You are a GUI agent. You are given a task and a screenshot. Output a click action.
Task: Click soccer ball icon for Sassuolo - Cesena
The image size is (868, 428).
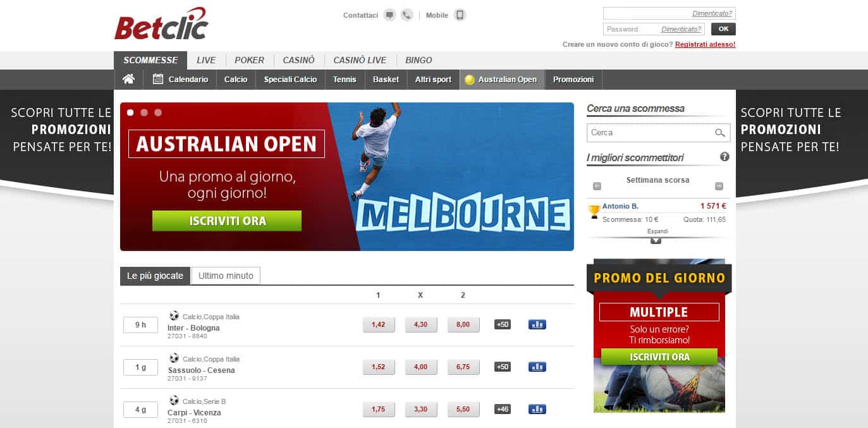[174, 358]
